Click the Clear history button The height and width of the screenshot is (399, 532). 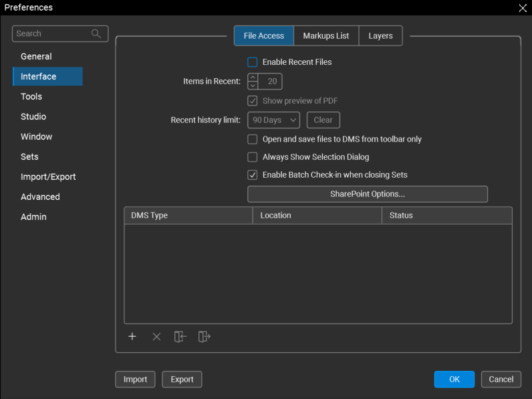point(323,120)
